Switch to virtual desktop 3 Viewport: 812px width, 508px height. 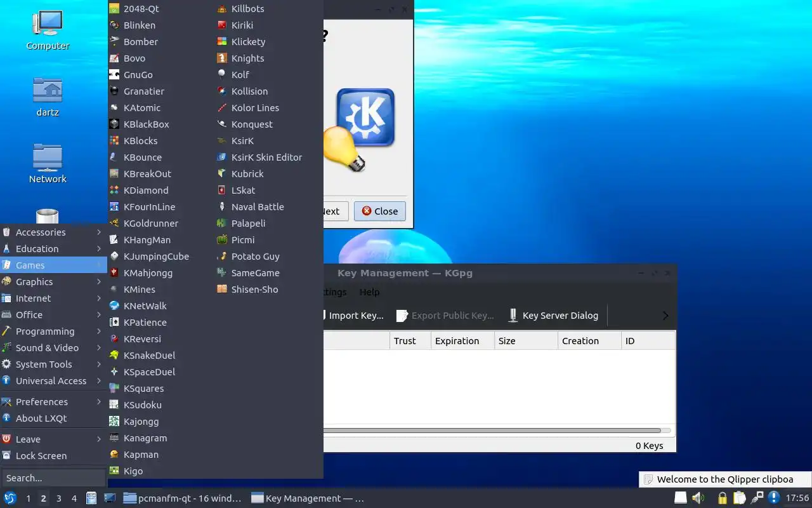59,498
